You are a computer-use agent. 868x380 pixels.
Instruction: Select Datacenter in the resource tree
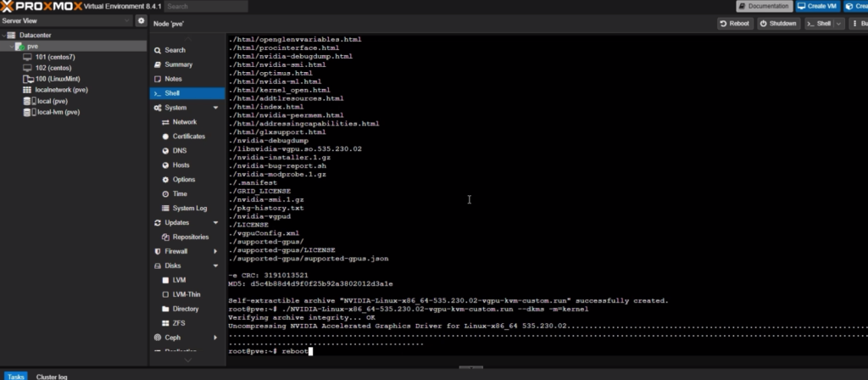tap(35, 35)
